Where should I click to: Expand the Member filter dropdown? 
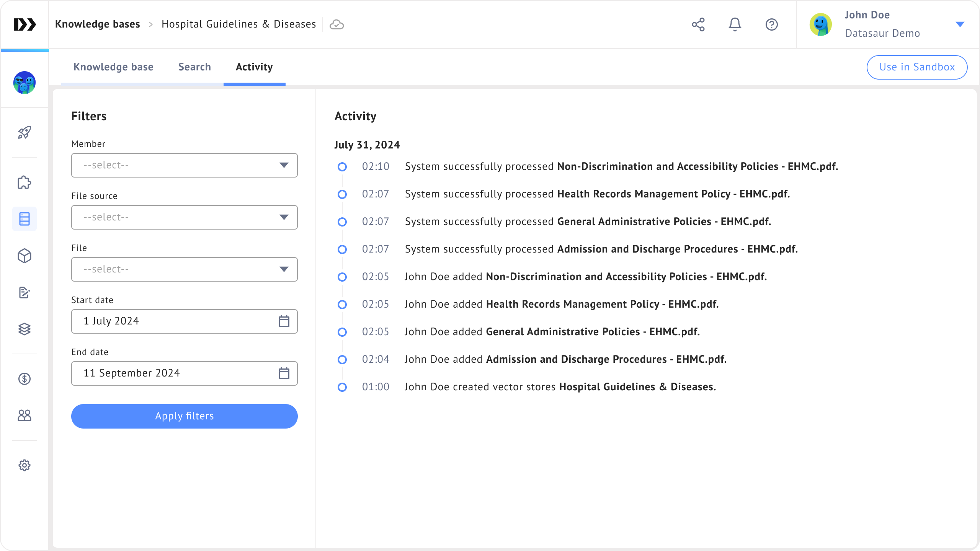pos(184,165)
